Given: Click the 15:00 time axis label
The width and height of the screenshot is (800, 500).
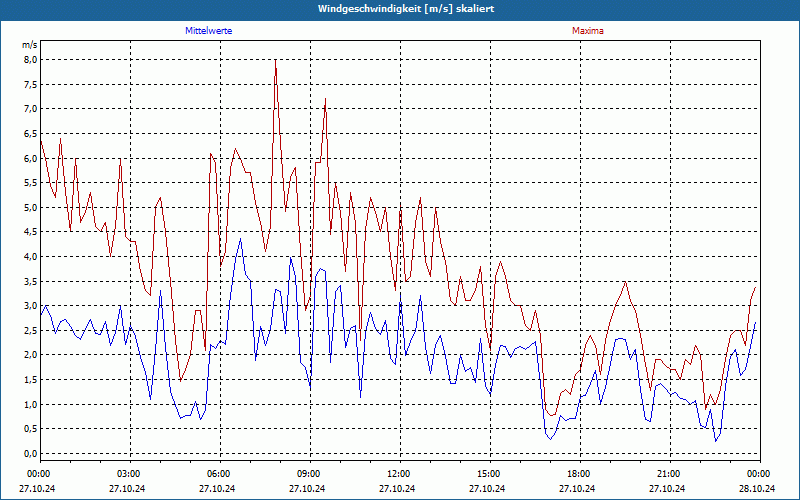Looking at the screenshot, I should (490, 474).
